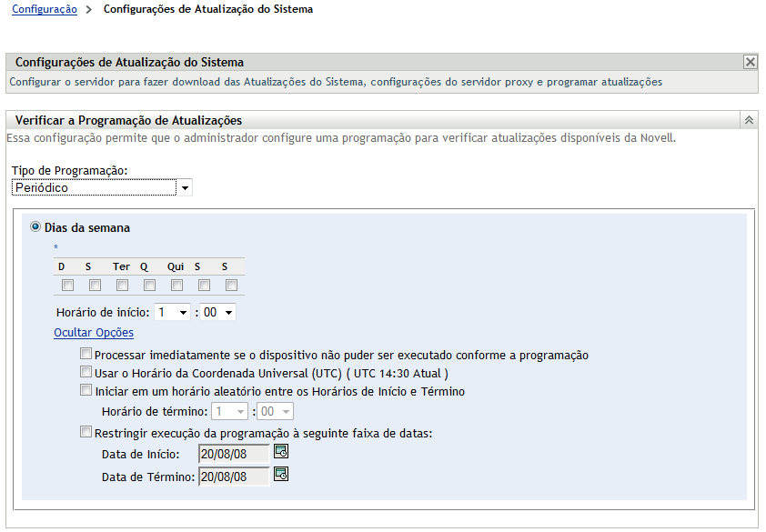Click the Horário de início label
The image size is (766, 532).
(103, 312)
